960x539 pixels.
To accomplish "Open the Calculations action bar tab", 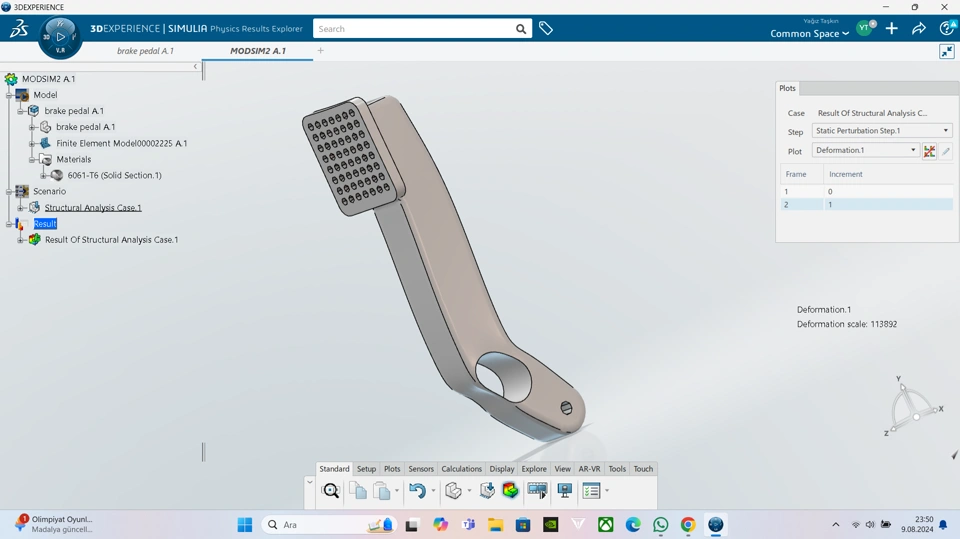I will pos(462,469).
